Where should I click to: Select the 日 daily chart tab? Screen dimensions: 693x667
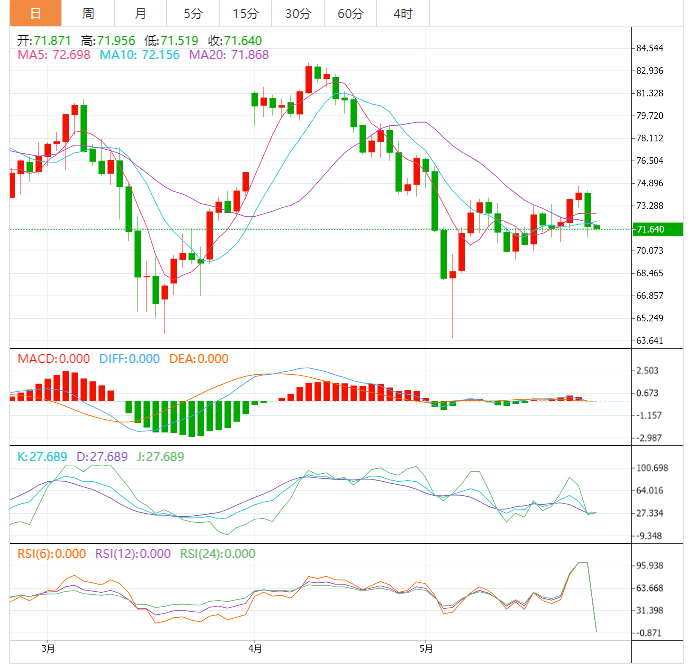click(35, 13)
